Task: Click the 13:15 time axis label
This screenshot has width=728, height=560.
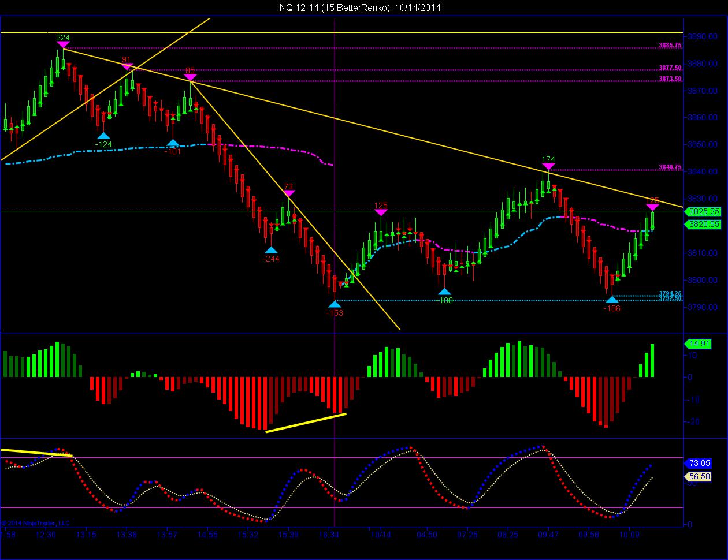Action: pos(86,535)
